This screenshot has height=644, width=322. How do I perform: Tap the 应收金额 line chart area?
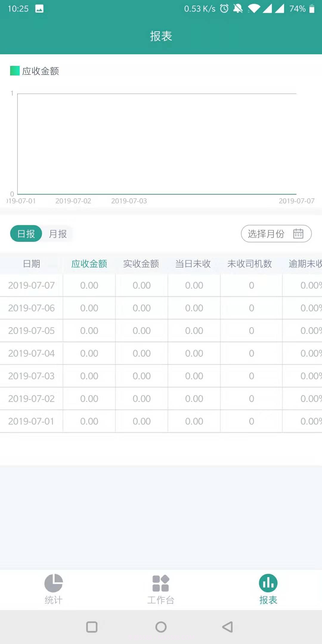coord(157,144)
